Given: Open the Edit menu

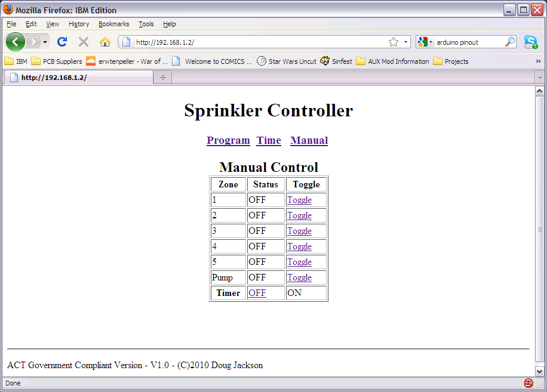Looking at the screenshot, I should (31, 24).
